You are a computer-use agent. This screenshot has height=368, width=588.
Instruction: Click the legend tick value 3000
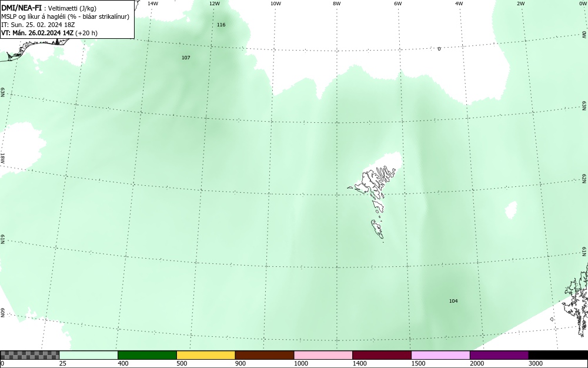click(536, 363)
